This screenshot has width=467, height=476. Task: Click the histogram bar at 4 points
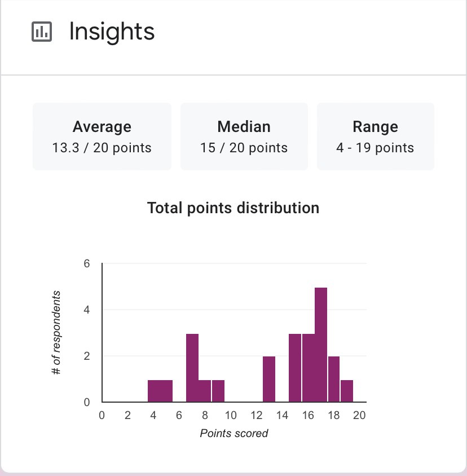[x=153, y=391]
